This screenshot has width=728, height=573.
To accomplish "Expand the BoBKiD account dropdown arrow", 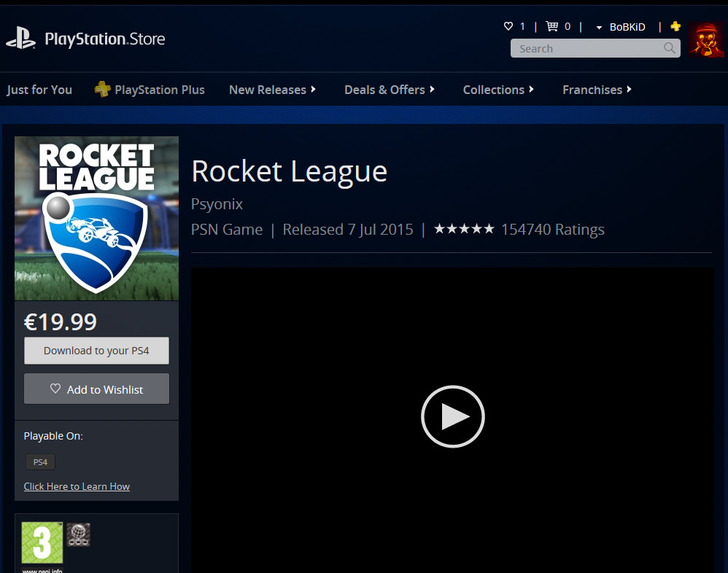I will (599, 28).
